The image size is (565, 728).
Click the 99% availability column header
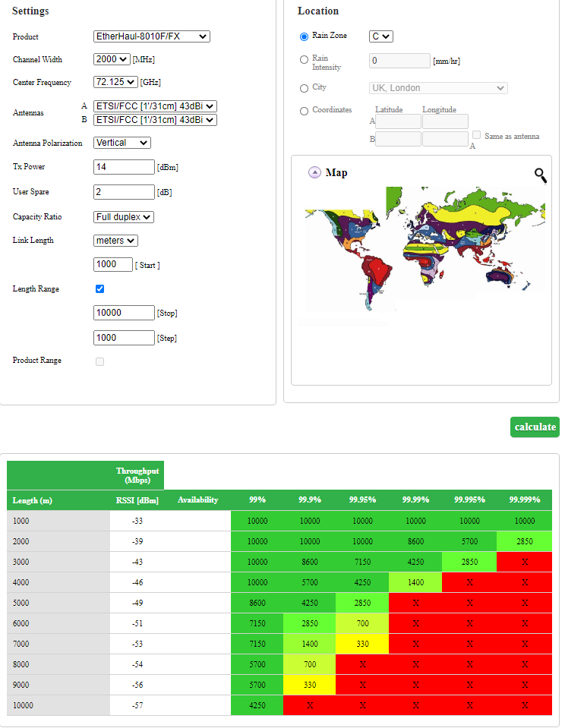click(x=257, y=500)
